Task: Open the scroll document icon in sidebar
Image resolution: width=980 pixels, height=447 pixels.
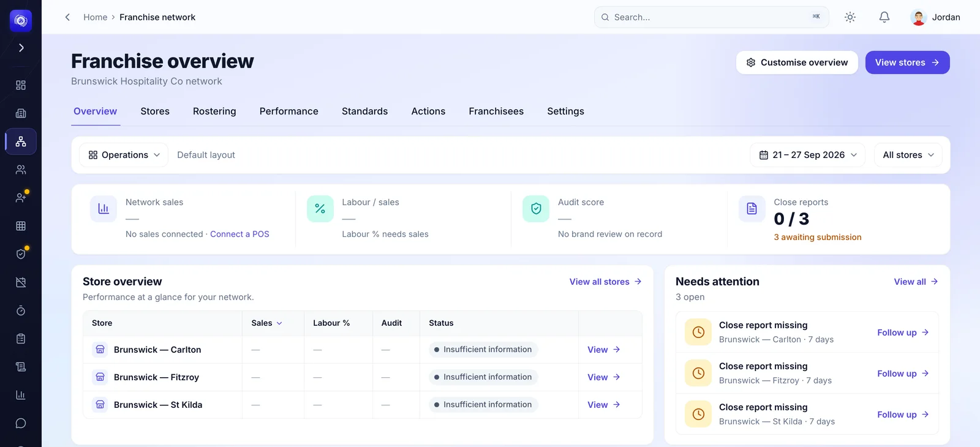Action: (x=21, y=367)
